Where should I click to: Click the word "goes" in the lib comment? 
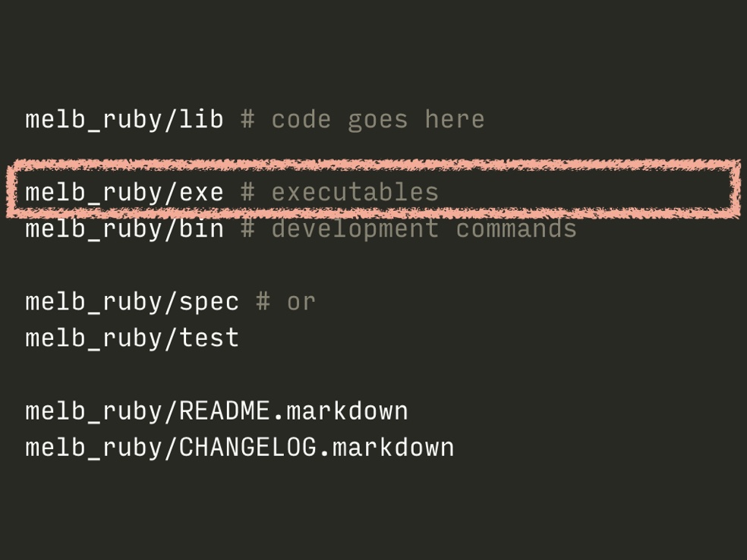[377, 120]
